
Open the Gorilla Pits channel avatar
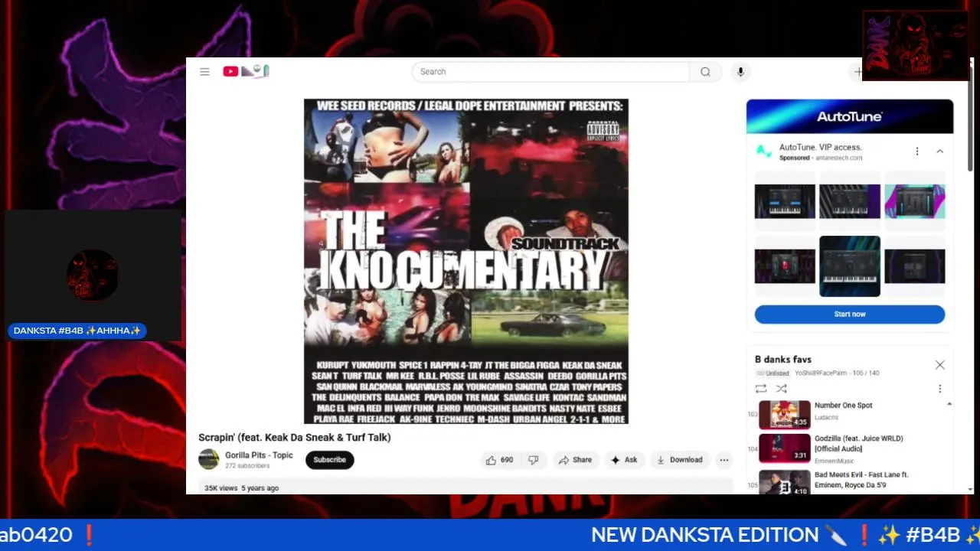point(209,459)
